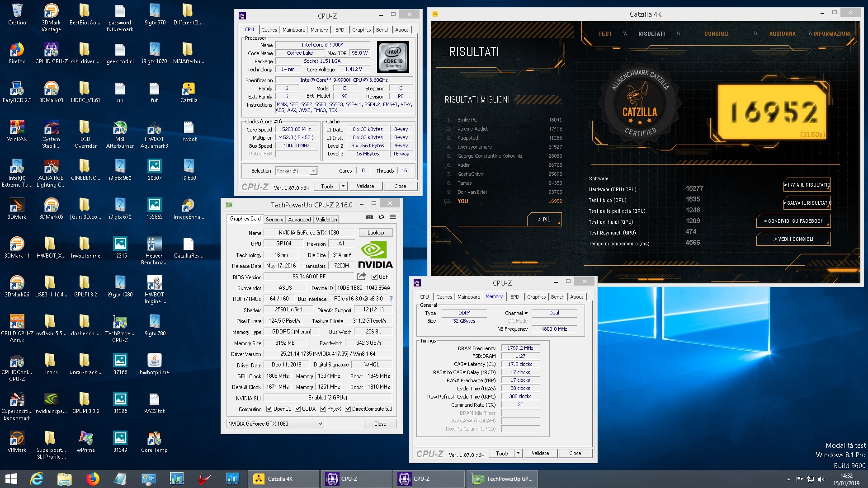Viewport: 868px width, 488px height.
Task: Click the YOU 16952 result row
Action: 504,201
